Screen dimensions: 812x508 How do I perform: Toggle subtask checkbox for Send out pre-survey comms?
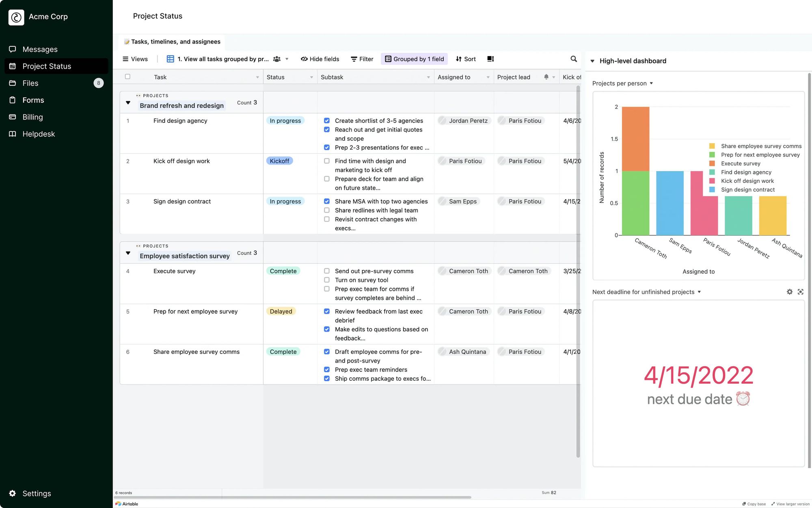[326, 271]
